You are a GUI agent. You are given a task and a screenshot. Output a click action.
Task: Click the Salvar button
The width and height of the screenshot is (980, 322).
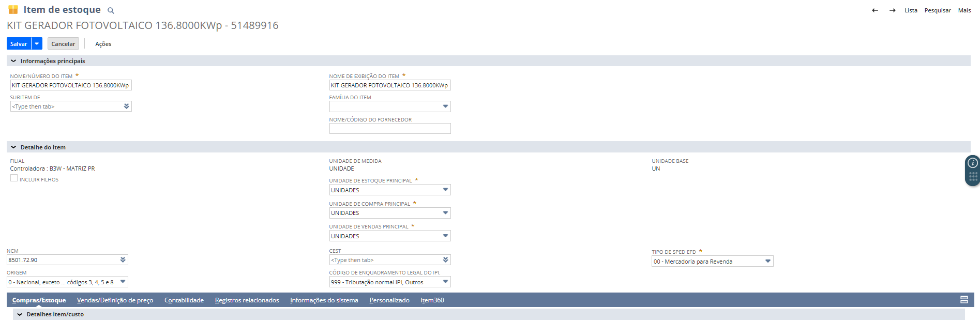tap(19, 44)
